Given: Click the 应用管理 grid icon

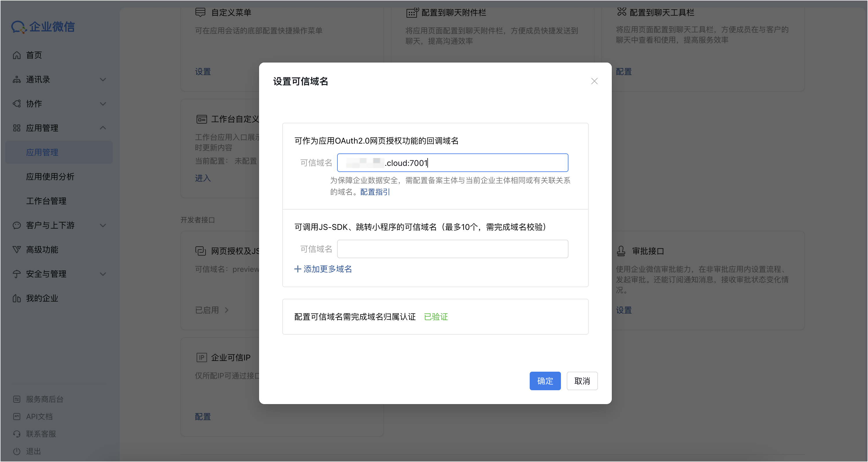Looking at the screenshot, I should [16, 128].
